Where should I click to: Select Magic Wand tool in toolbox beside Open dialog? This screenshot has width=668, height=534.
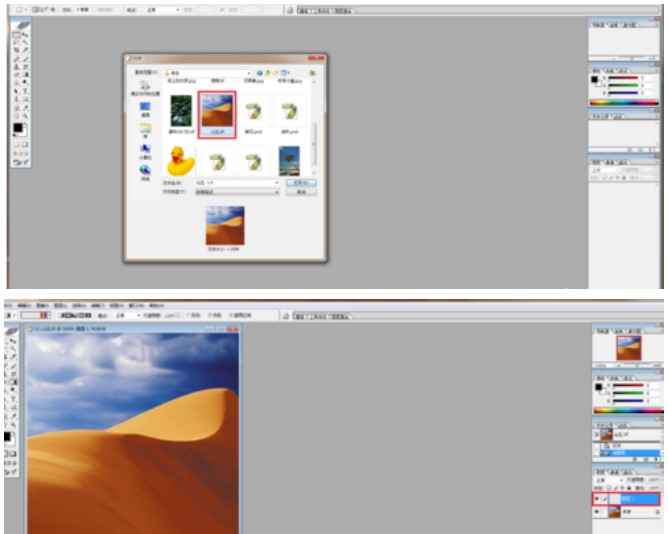coord(25,43)
